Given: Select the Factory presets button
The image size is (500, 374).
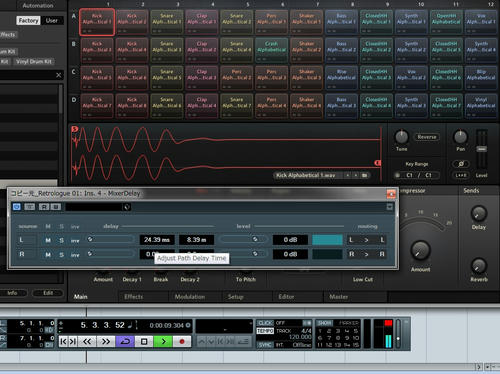Looking at the screenshot, I should click(x=28, y=20).
